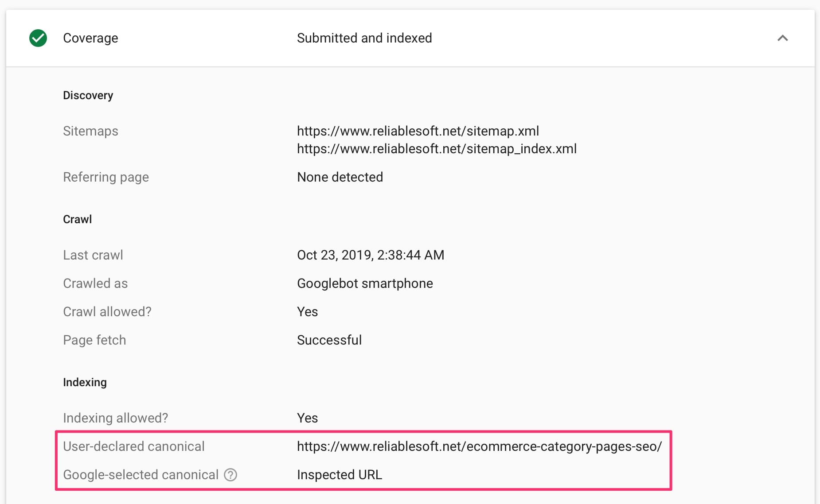Viewport: 820px width, 504px height.
Task: Click the Last crawl date value
Action: click(370, 255)
